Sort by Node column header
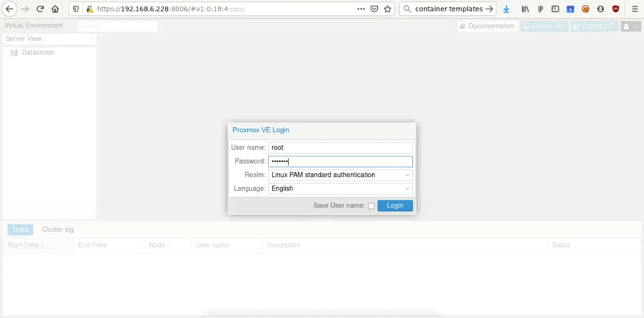644x318 pixels. click(167, 245)
